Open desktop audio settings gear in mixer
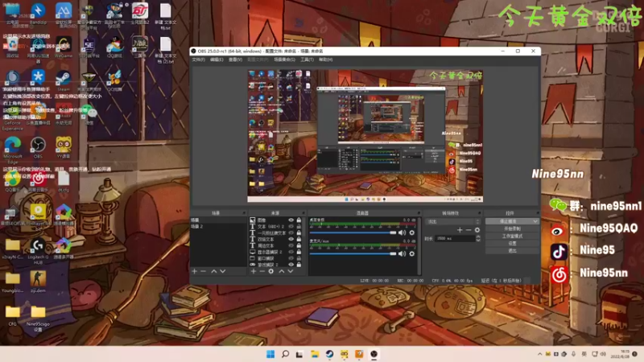Viewport: 644px width, 362px height. [x=412, y=232]
